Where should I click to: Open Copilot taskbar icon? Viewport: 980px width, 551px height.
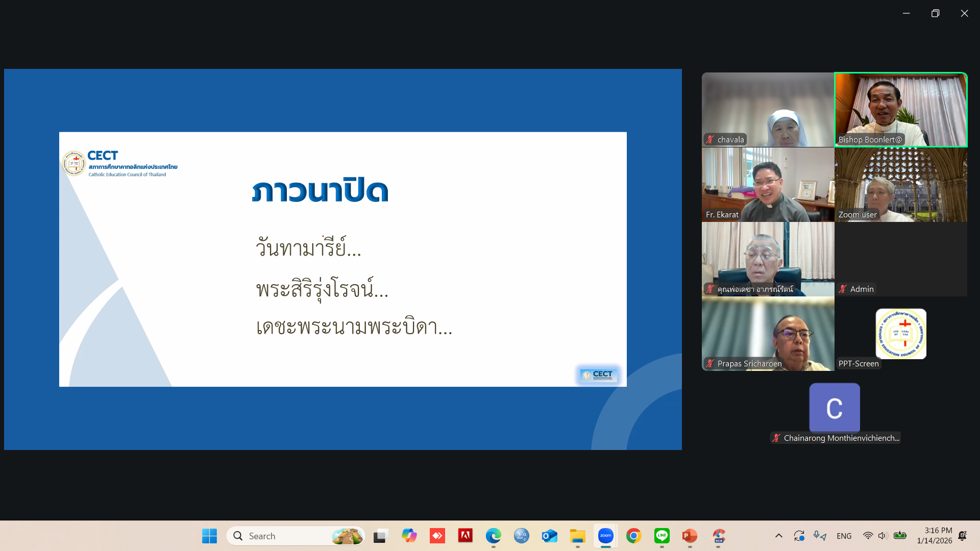tap(409, 536)
